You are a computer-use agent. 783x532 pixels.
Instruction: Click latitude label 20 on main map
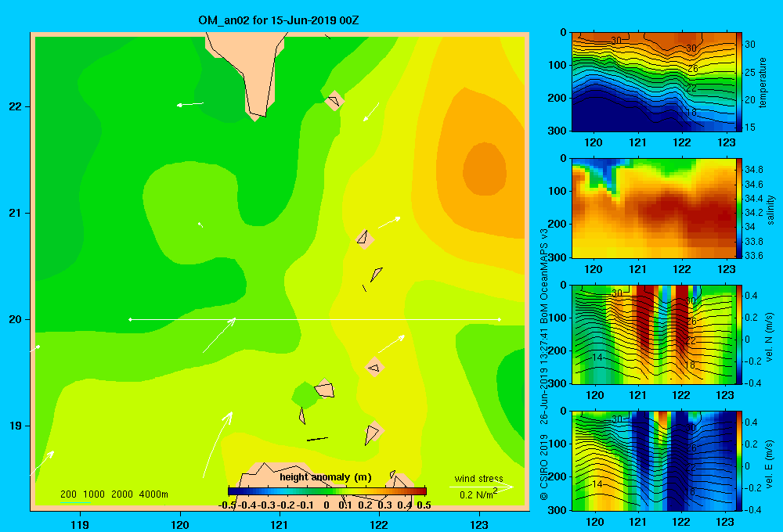[x=16, y=319]
